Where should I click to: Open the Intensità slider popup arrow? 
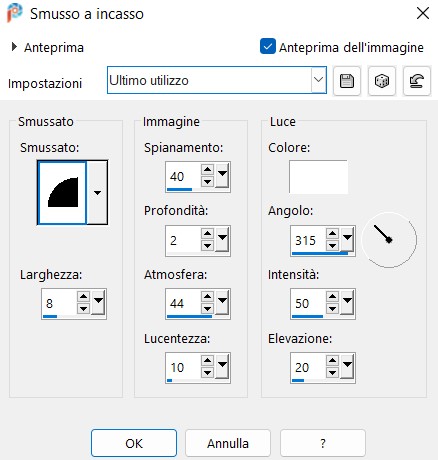pyautogui.click(x=347, y=302)
